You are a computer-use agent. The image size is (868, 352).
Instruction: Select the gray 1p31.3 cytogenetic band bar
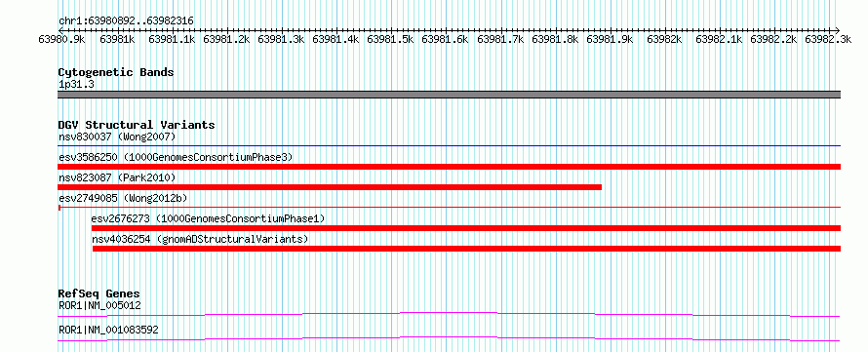(x=449, y=95)
